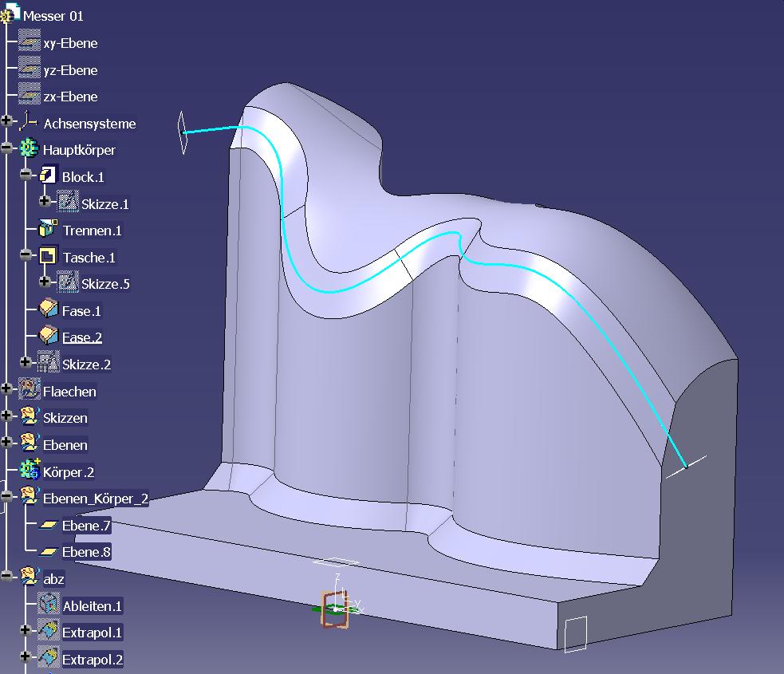Collapse the Block.1 node
This screenshot has width=784, height=674.
pyautogui.click(x=26, y=174)
